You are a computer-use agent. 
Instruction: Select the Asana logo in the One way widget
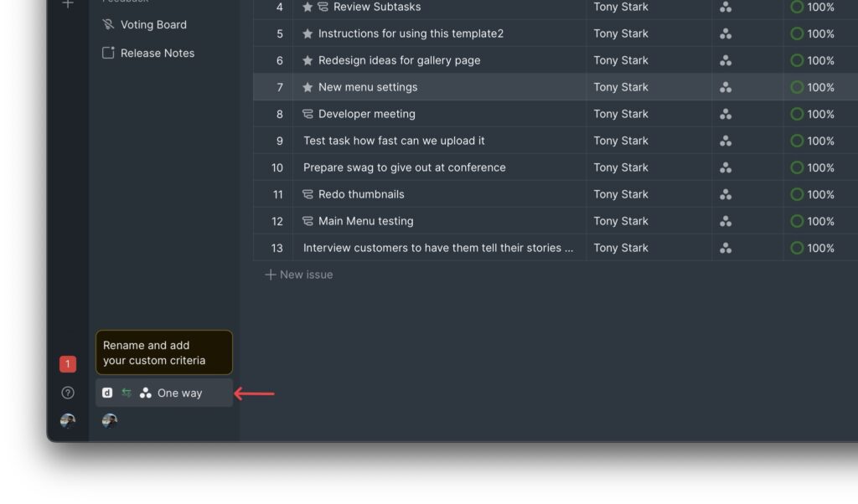[144, 393]
